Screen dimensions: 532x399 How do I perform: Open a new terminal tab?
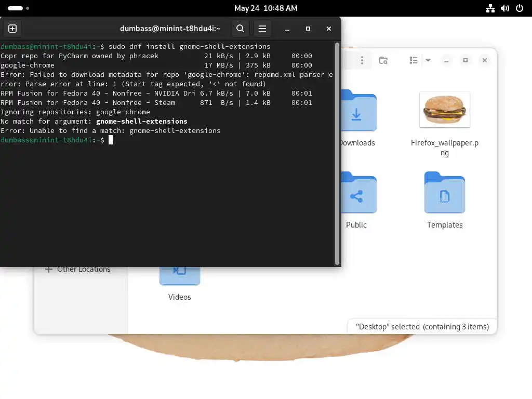click(x=12, y=29)
